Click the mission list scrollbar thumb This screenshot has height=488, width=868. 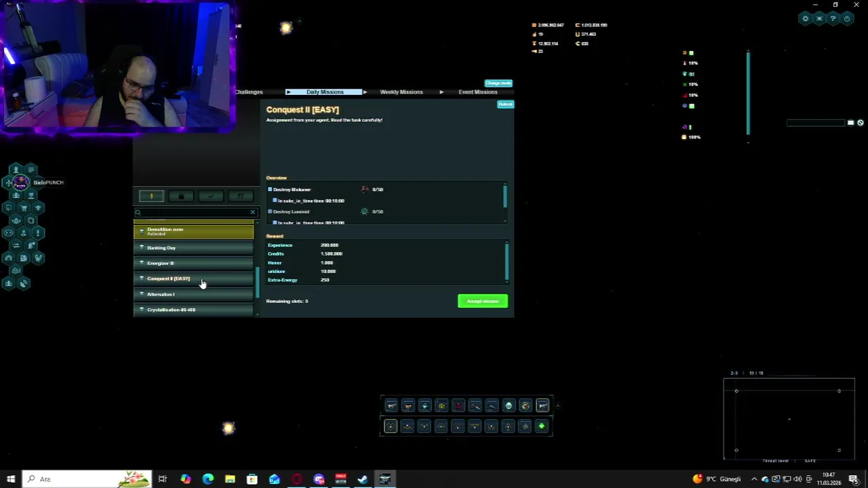tap(257, 283)
